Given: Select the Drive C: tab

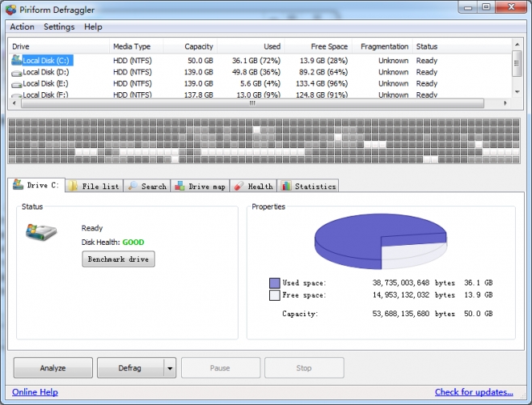Looking at the screenshot, I should [x=36, y=185].
